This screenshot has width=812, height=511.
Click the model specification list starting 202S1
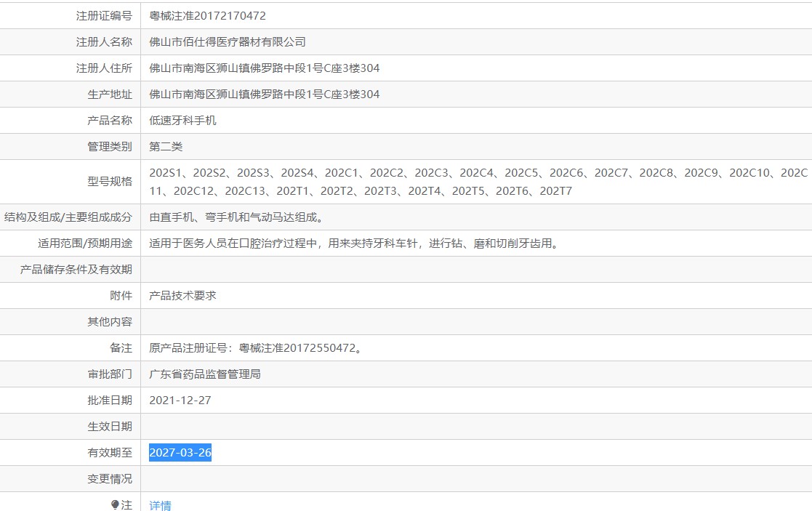pyautogui.click(x=478, y=182)
